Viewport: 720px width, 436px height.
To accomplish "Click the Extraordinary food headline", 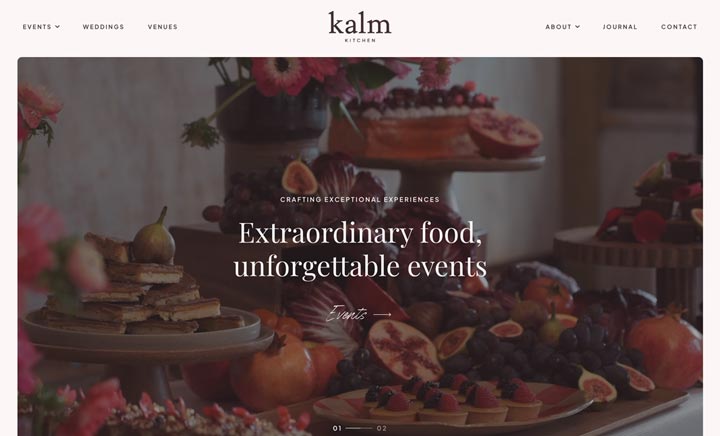I will (x=360, y=249).
